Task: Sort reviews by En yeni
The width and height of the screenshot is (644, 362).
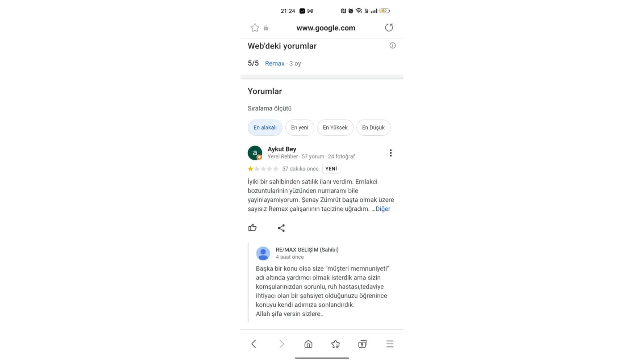Action: (x=300, y=128)
